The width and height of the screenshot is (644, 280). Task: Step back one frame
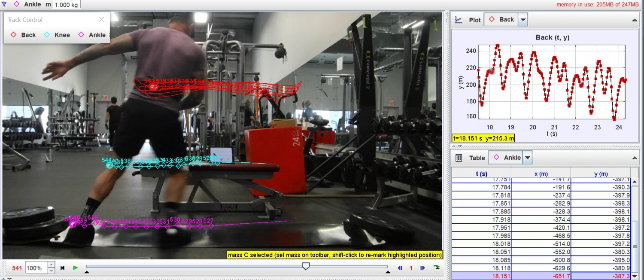click(x=400, y=268)
